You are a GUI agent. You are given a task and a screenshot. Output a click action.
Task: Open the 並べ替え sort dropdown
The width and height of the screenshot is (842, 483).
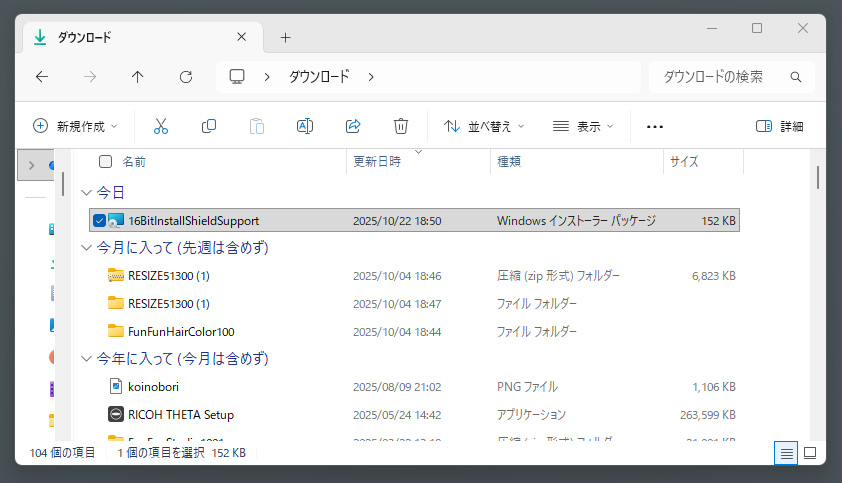[483, 126]
